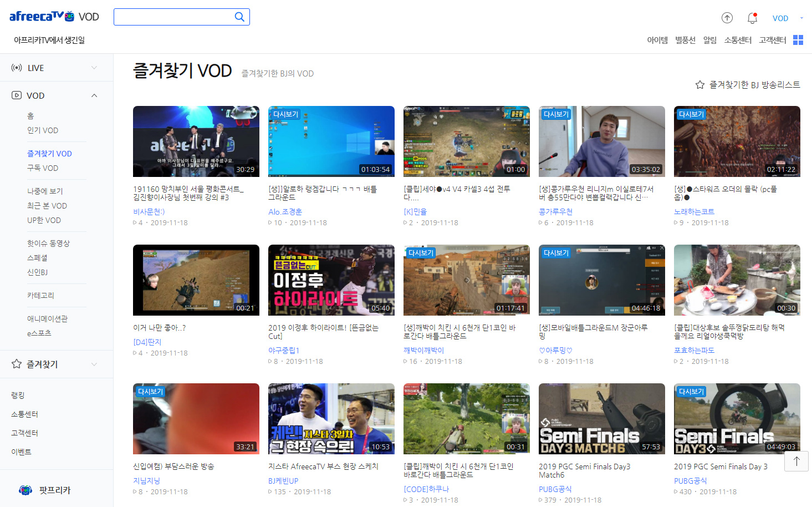Open sidebar 소통센터 link

(24, 414)
